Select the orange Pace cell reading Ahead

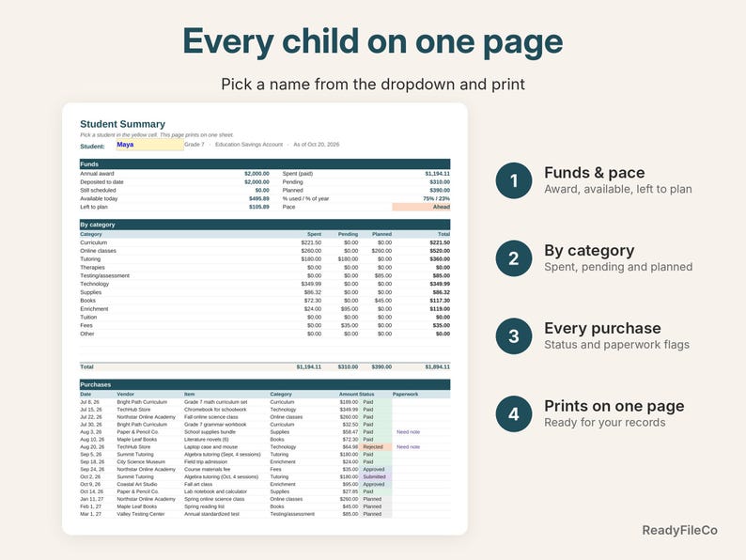(421, 207)
